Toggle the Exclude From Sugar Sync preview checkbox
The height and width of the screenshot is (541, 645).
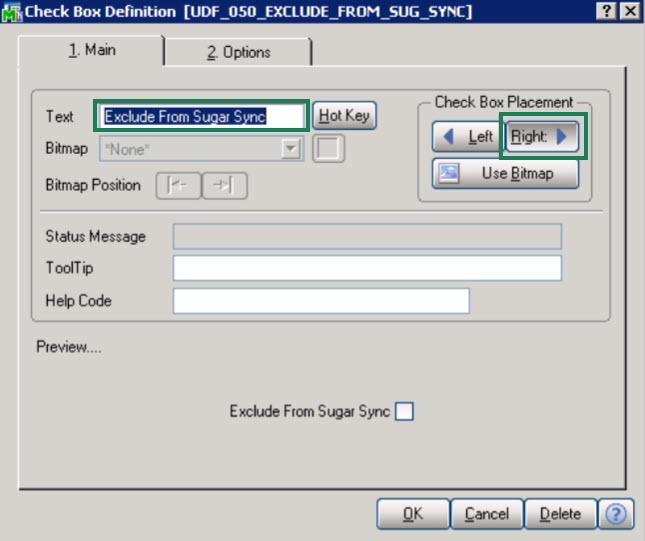[x=404, y=411]
